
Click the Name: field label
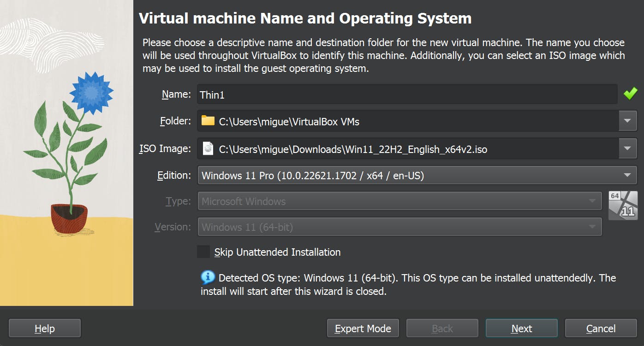pyautogui.click(x=176, y=94)
